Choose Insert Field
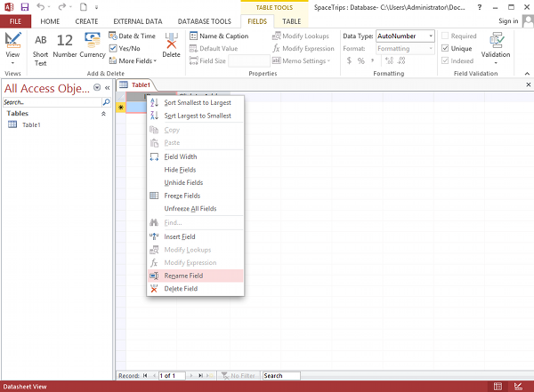Image resolution: width=534 pixels, height=392 pixels. coord(196,236)
